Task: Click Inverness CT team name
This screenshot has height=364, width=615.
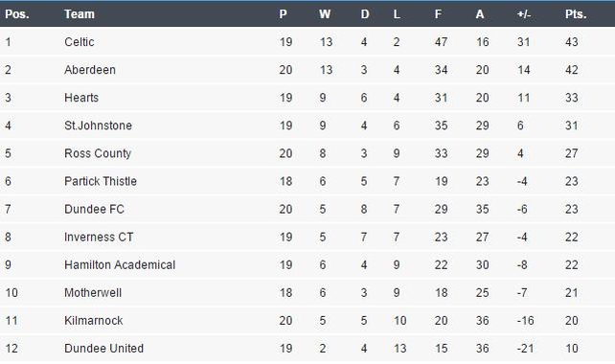Action: [99, 237]
